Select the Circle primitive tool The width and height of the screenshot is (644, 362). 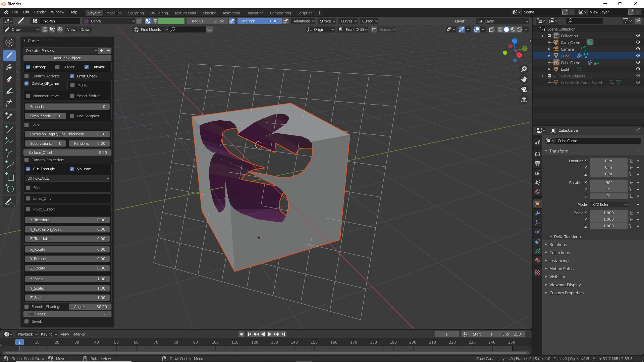[9, 189]
